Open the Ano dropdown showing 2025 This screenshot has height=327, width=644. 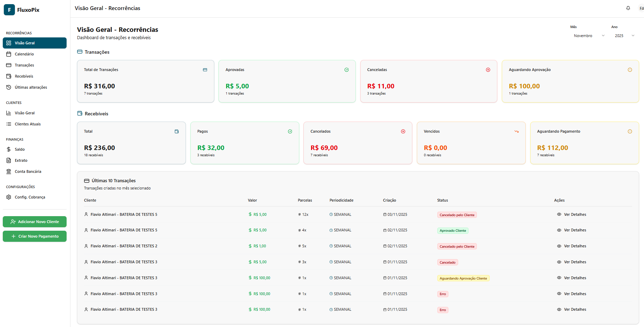point(624,36)
